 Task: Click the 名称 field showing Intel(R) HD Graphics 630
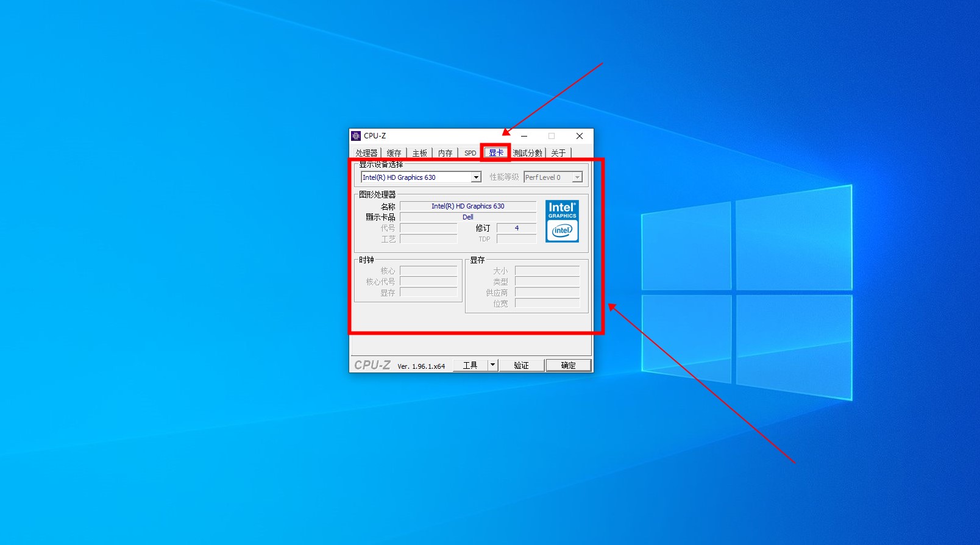pos(468,206)
